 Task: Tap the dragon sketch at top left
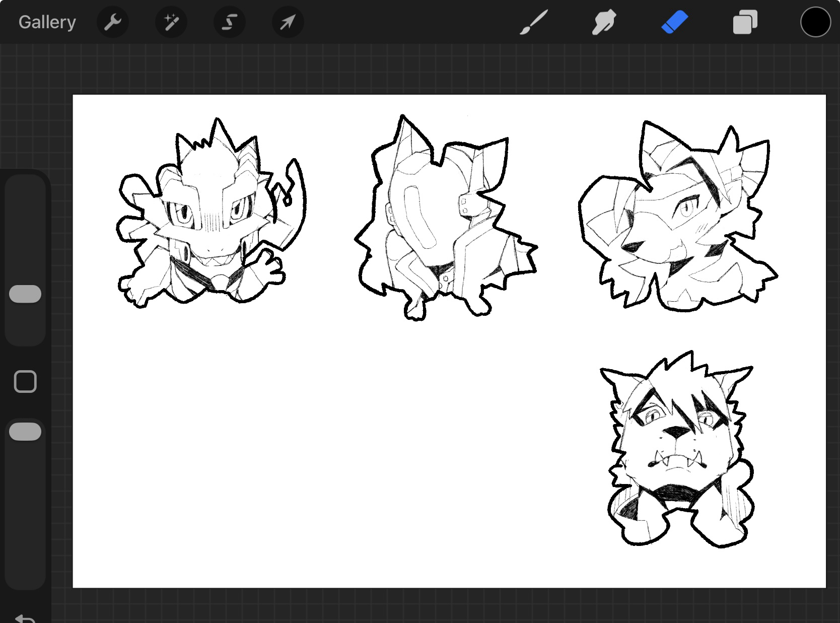click(x=209, y=217)
